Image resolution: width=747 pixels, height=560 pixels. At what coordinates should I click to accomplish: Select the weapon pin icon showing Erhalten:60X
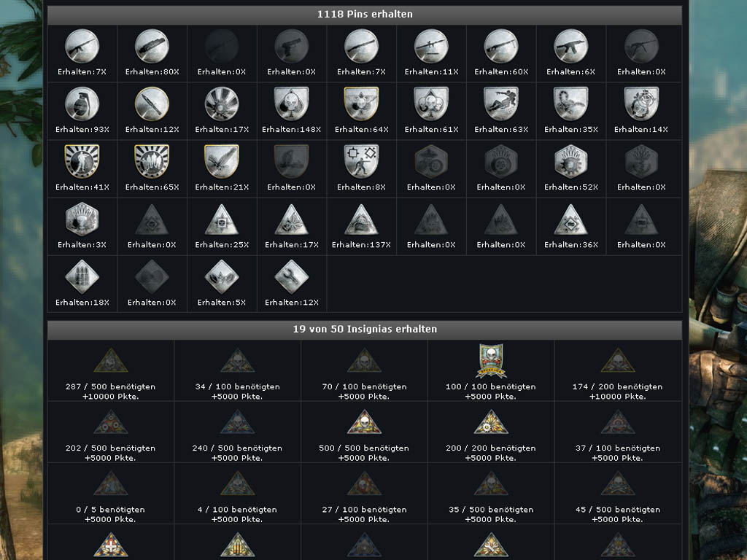pos(500,46)
